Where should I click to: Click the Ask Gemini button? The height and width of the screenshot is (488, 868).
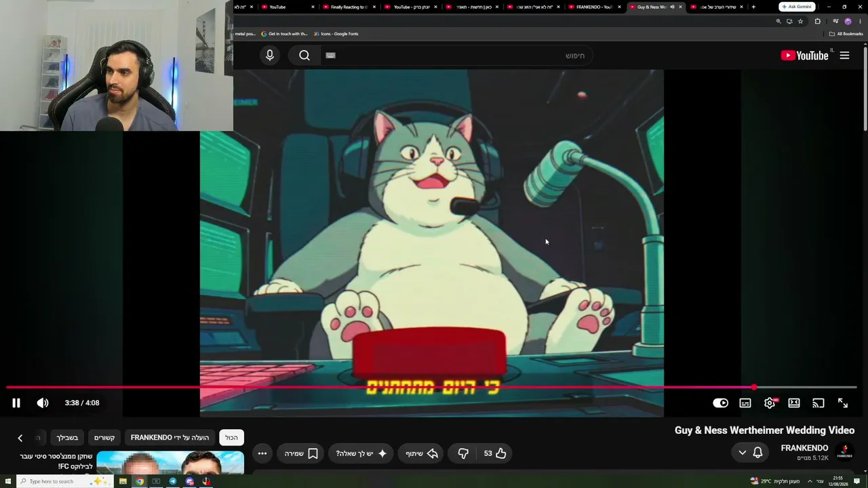pos(796,7)
